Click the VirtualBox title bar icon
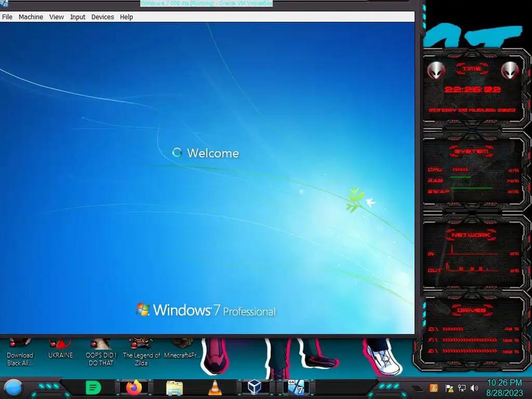 point(4,3)
